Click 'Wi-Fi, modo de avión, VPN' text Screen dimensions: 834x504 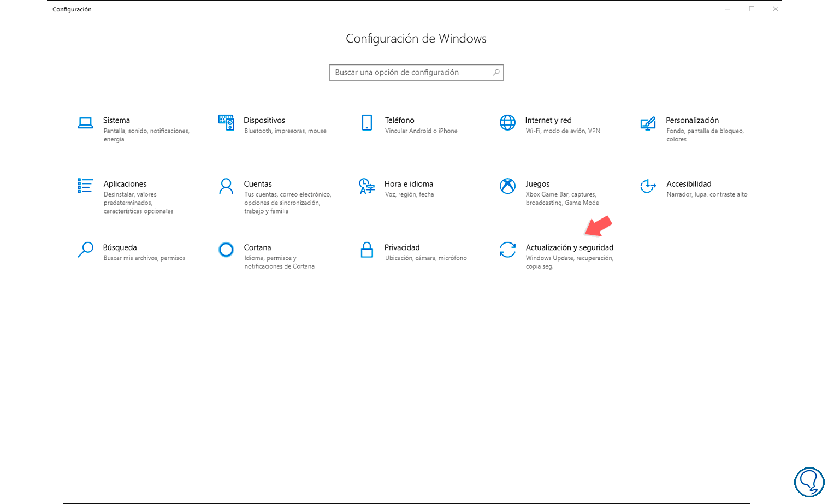click(x=563, y=131)
